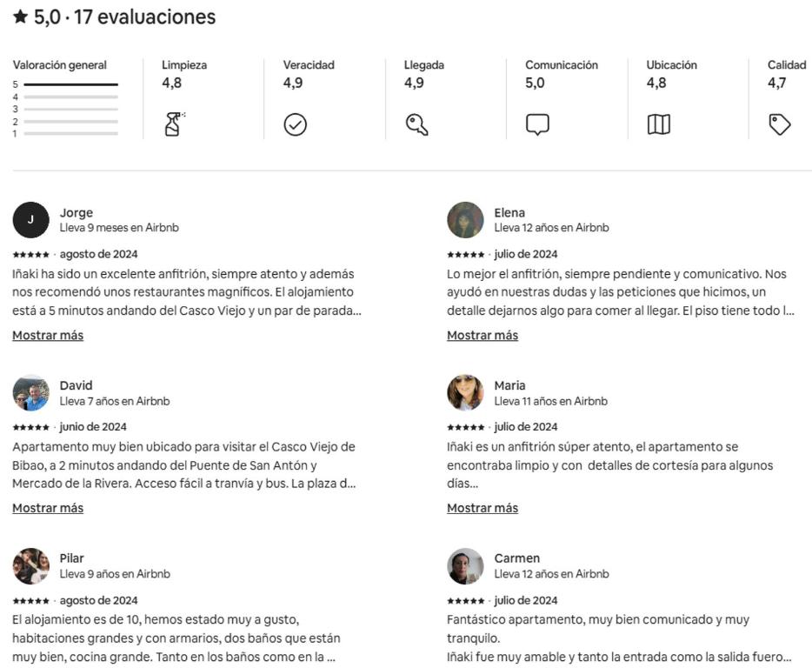Click the 5-star rating distribution bar
Viewport: 812px width, 668px height.
(71, 84)
